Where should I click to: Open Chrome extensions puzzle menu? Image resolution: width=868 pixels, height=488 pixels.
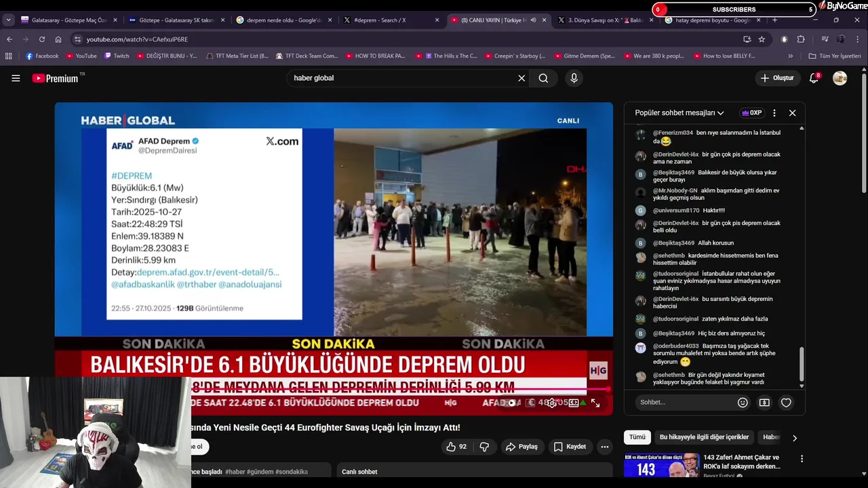(801, 39)
